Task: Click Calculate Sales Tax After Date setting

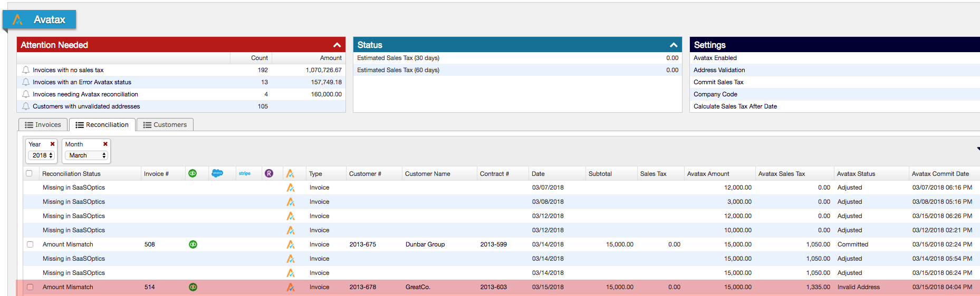Action: pyautogui.click(x=834, y=106)
